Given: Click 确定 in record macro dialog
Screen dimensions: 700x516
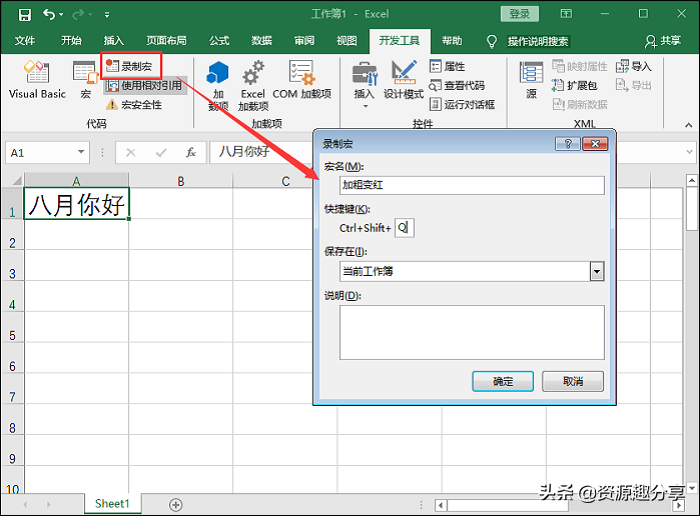Looking at the screenshot, I should (502, 381).
